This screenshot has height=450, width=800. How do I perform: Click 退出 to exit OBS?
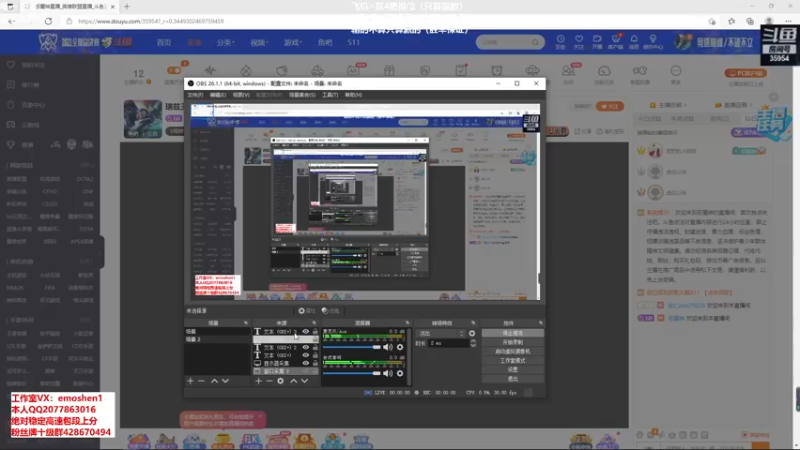point(513,379)
